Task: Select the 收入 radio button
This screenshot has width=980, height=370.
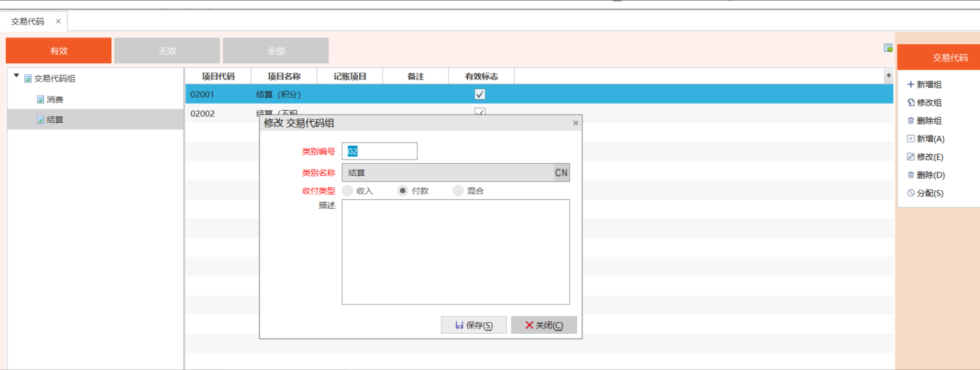Action: (347, 191)
